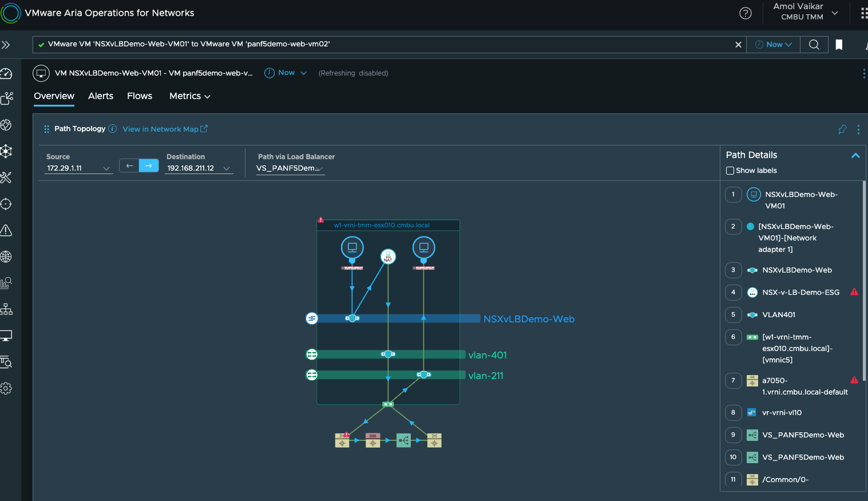The width and height of the screenshot is (868, 501).
Task: Open Destination 192.168.211.12 dropdown
Action: pyautogui.click(x=199, y=168)
